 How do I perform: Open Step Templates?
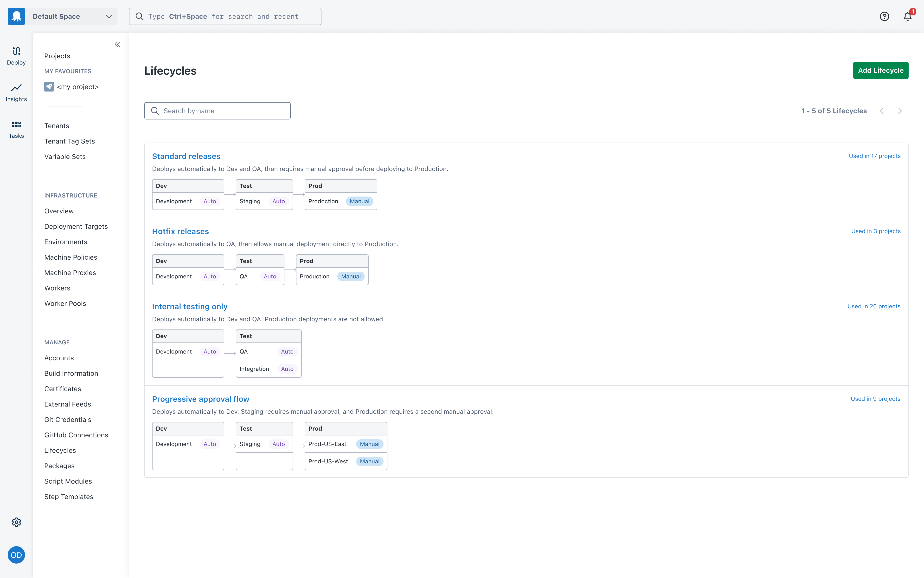click(69, 497)
